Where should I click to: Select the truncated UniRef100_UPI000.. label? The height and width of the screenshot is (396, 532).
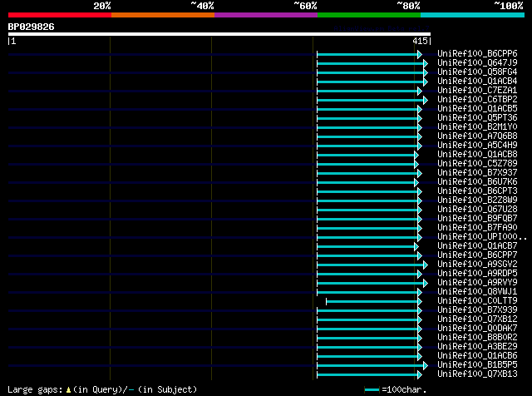[x=482, y=237]
